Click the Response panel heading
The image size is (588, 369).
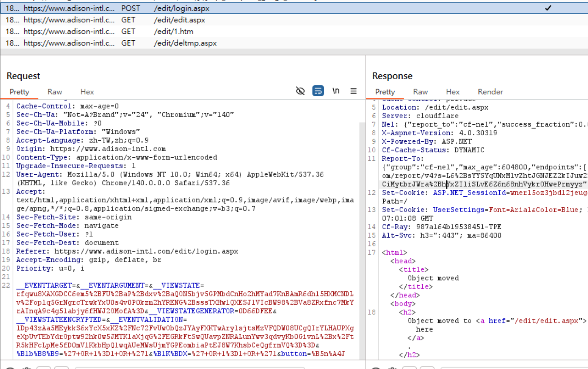tap(392, 76)
